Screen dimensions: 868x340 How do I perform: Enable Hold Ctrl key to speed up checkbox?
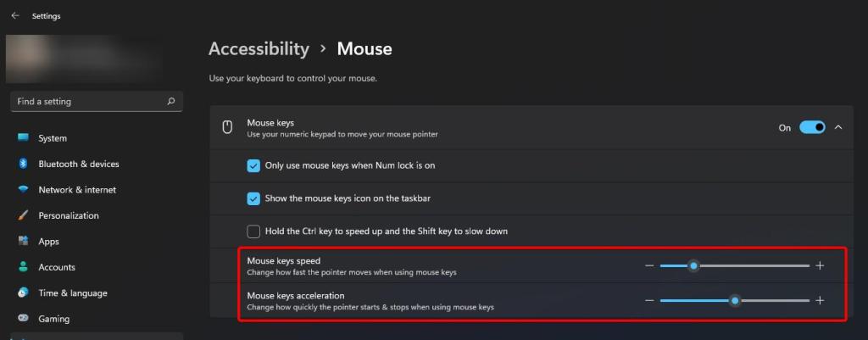[253, 231]
